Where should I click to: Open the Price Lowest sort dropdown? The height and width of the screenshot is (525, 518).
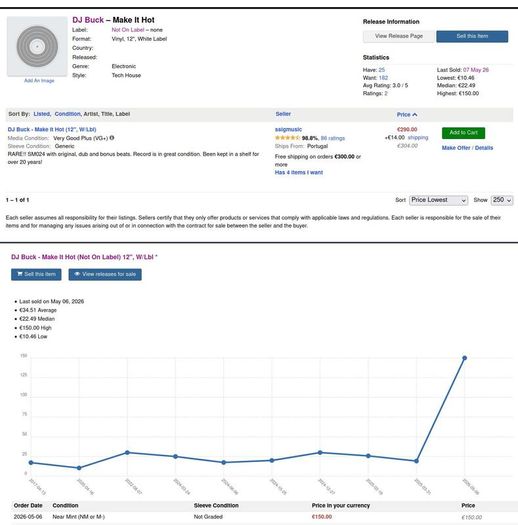pyautogui.click(x=438, y=200)
